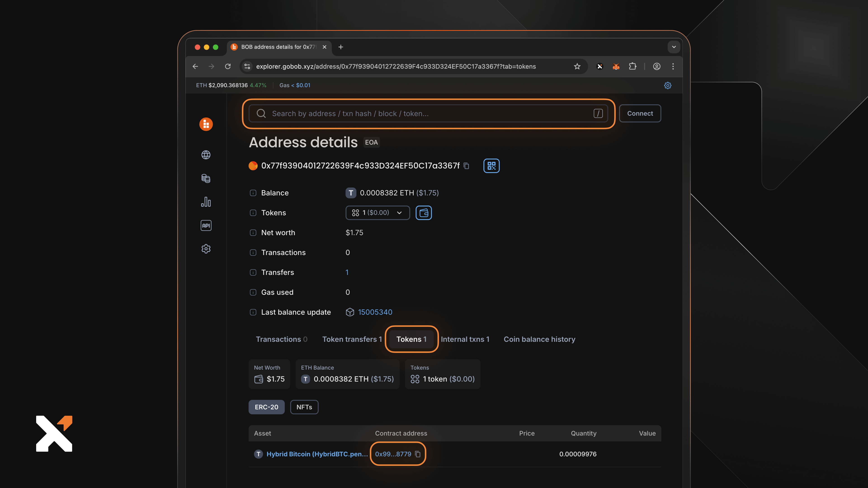Viewport: 868px width, 488px height.
Task: Copy the full wallet address
Action: 466,166
